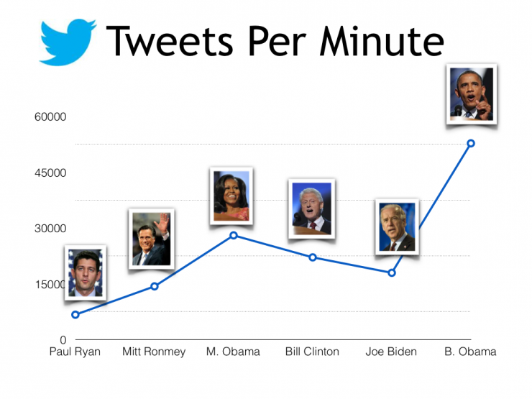Select the M. Obama data point
Screen dimensions: 532x399
[x=234, y=235]
